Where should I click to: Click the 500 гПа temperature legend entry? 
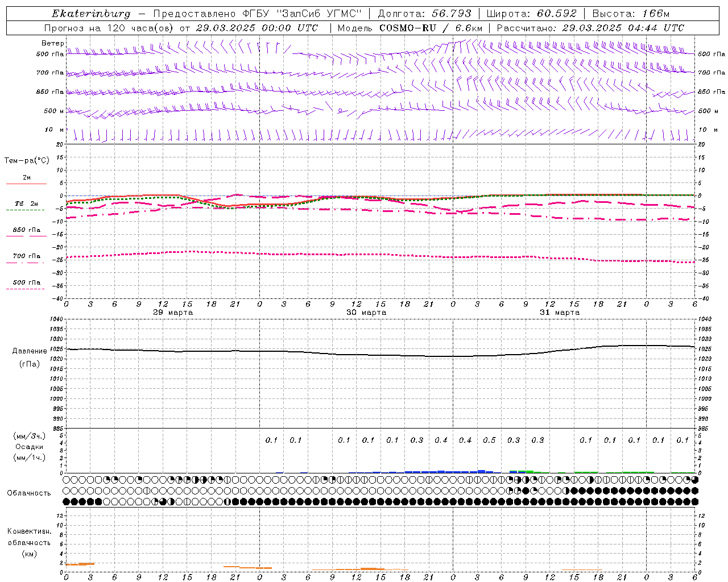pyautogui.click(x=27, y=282)
